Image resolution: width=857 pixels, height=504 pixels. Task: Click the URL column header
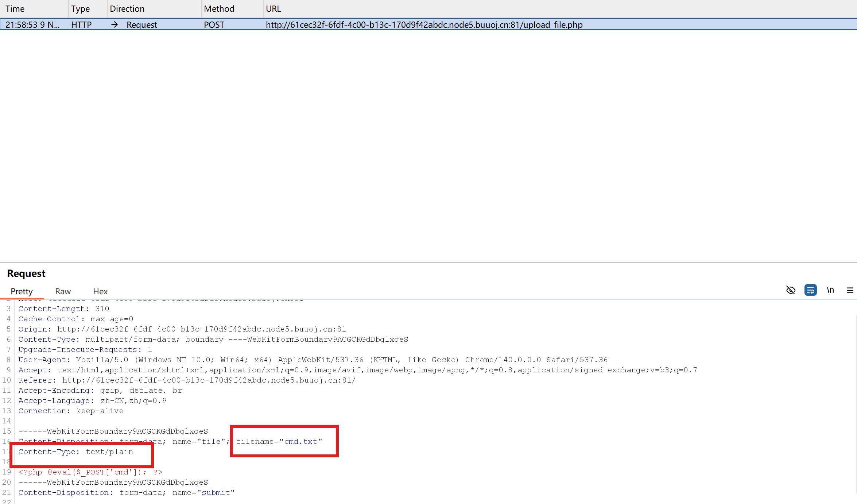click(273, 9)
